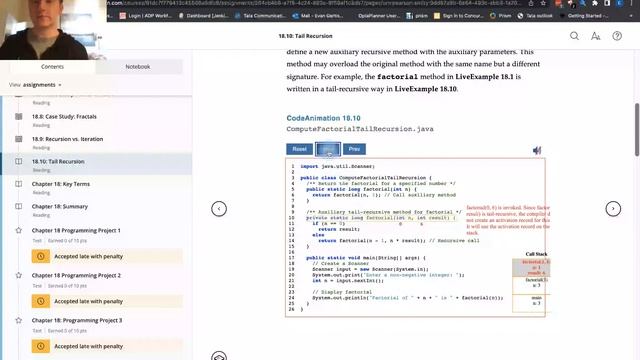This screenshot has height=360, width=640.
Task: Go to next page arrow
Action: [x=613, y=209]
